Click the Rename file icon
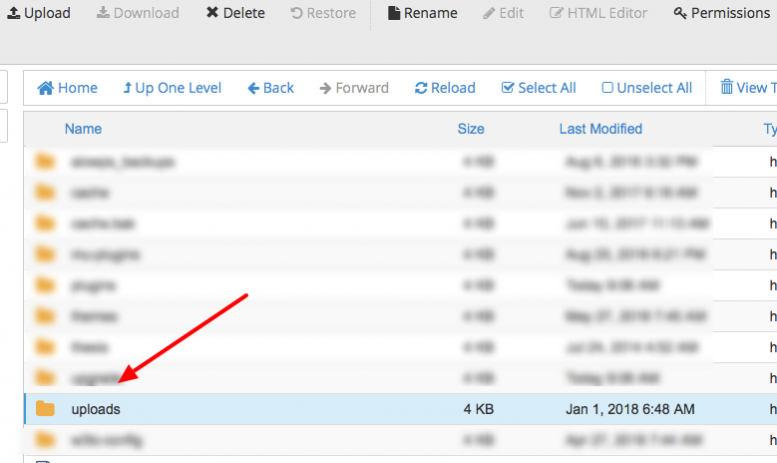Image resolution: width=777 pixels, height=463 pixels. (394, 13)
